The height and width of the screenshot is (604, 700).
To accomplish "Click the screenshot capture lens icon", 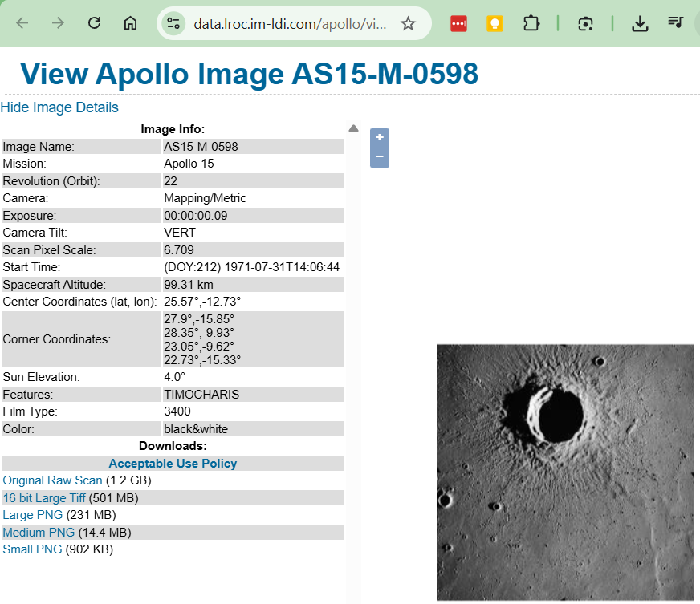I will click(x=585, y=23).
